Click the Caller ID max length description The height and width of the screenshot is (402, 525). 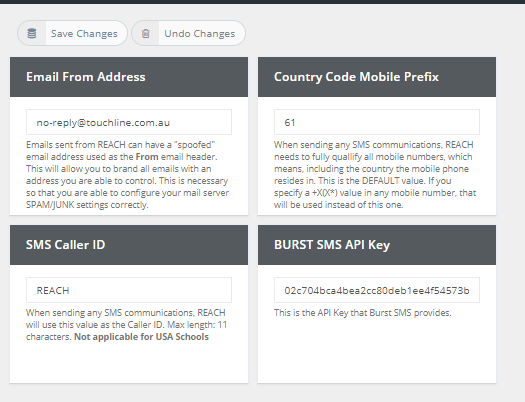click(127, 325)
